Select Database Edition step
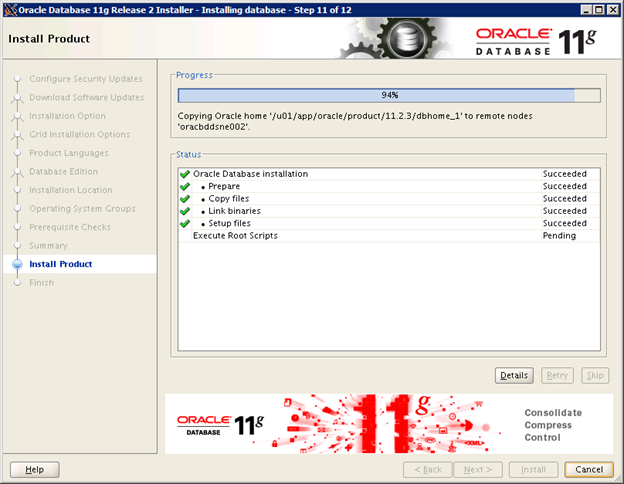Viewport: 624px width, 484px height. point(63,171)
